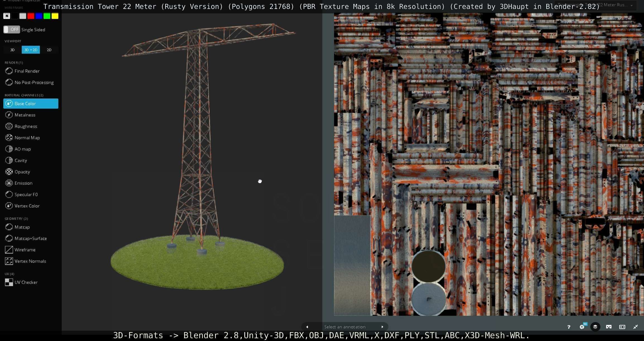The width and height of the screenshot is (644, 341).
Task: Enable Wireframe geometry view
Action: pyautogui.click(x=31, y=250)
